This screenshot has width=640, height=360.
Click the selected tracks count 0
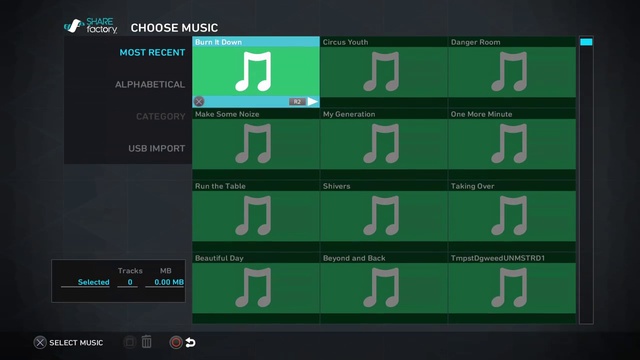pyautogui.click(x=130, y=282)
